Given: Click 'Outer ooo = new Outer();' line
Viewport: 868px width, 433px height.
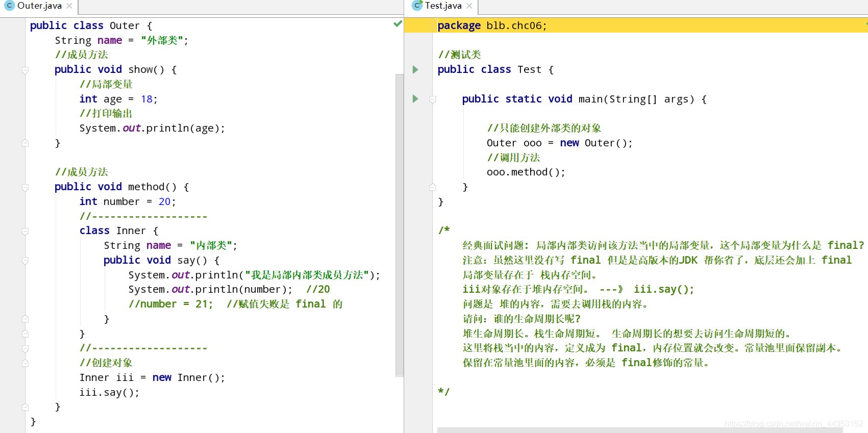Looking at the screenshot, I should click(560, 143).
